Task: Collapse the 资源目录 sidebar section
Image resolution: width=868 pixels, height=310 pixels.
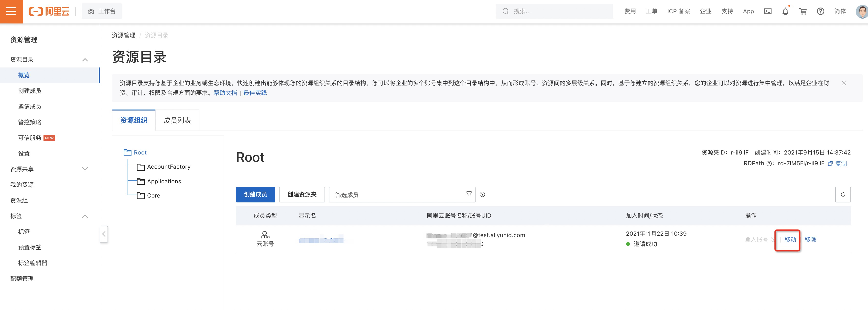Action: coord(85,60)
